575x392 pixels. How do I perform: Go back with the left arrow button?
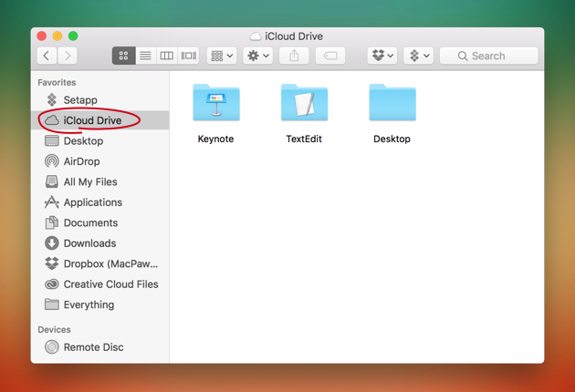pos(47,56)
